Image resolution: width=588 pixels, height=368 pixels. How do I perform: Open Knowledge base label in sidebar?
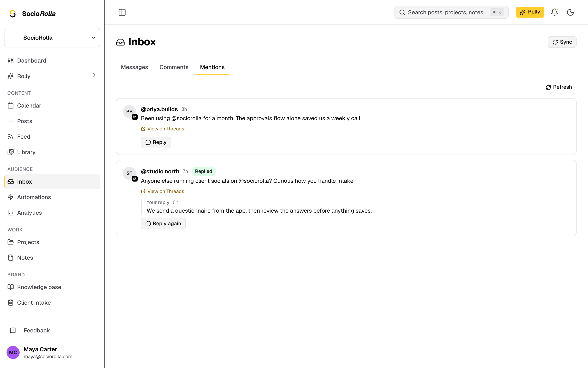[x=39, y=287]
